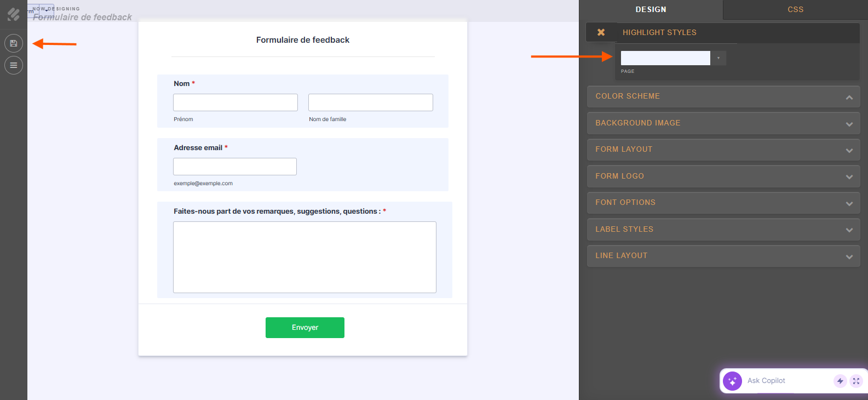Click the Adresse email input field
This screenshot has height=400, width=868.
pos(235,167)
